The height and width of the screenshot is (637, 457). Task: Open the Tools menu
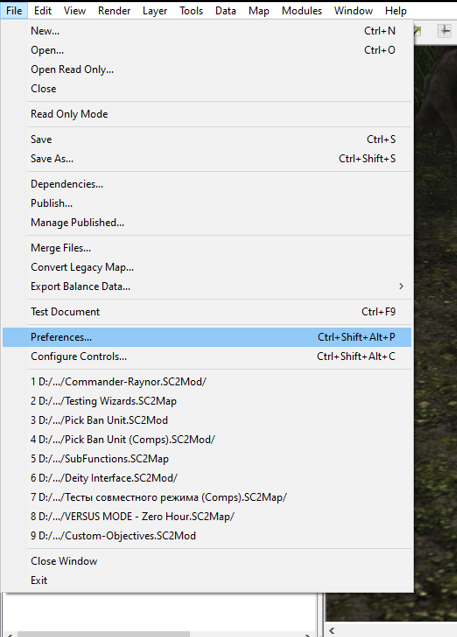click(191, 11)
